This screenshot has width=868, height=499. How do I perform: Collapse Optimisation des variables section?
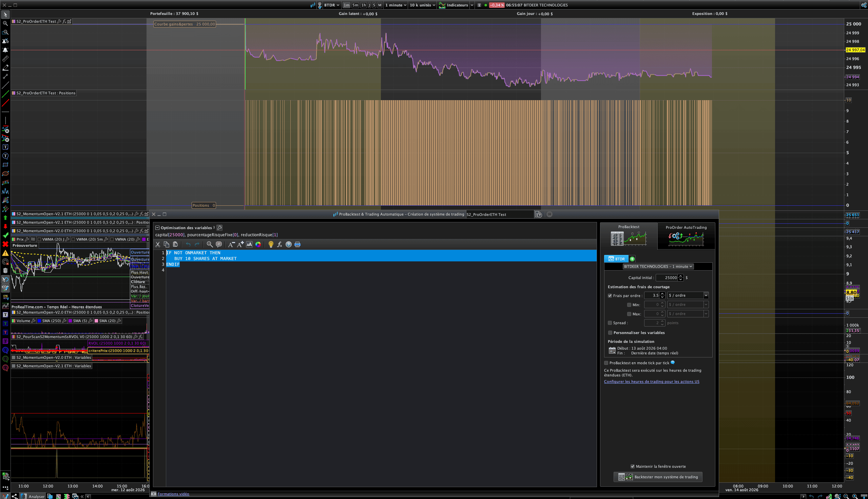(x=157, y=228)
